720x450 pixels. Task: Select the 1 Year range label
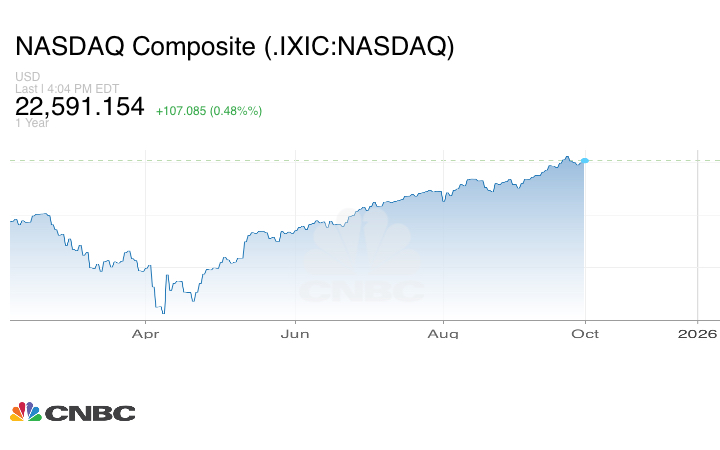click(32, 123)
